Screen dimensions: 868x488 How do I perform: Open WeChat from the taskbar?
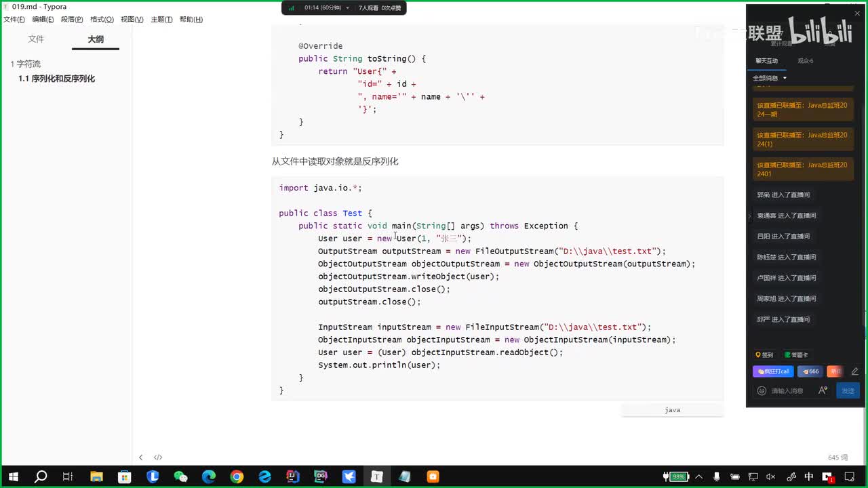[x=180, y=476]
